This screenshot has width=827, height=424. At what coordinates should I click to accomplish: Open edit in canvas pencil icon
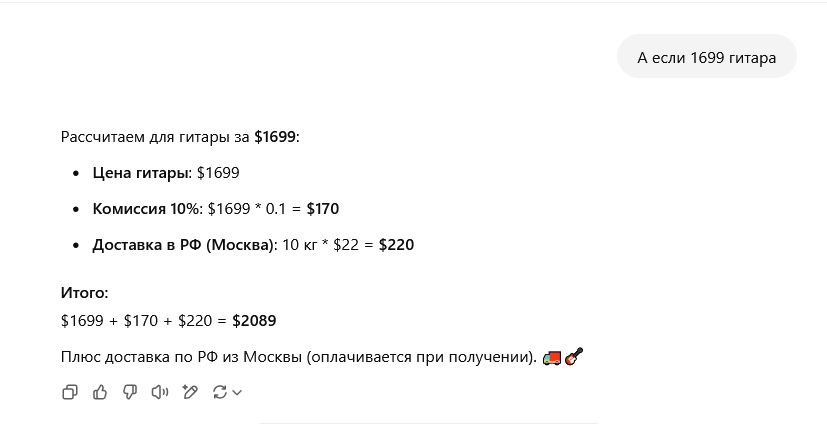[190, 392]
